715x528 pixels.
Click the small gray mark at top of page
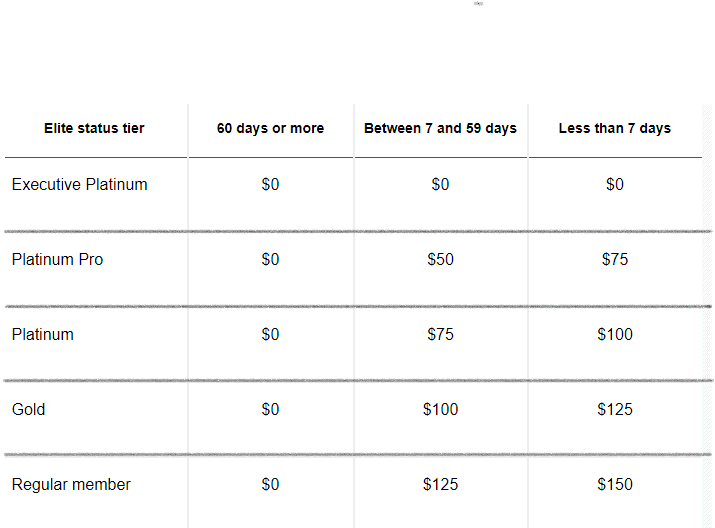[x=478, y=4]
